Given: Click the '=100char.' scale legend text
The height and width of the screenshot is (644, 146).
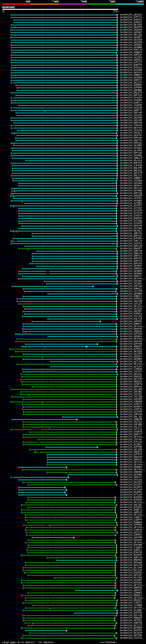Looking at the screenshot, I should pos(111,642).
